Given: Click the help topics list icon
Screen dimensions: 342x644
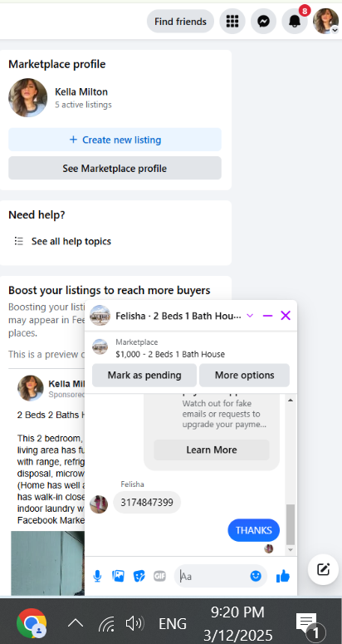Looking at the screenshot, I should (19, 241).
